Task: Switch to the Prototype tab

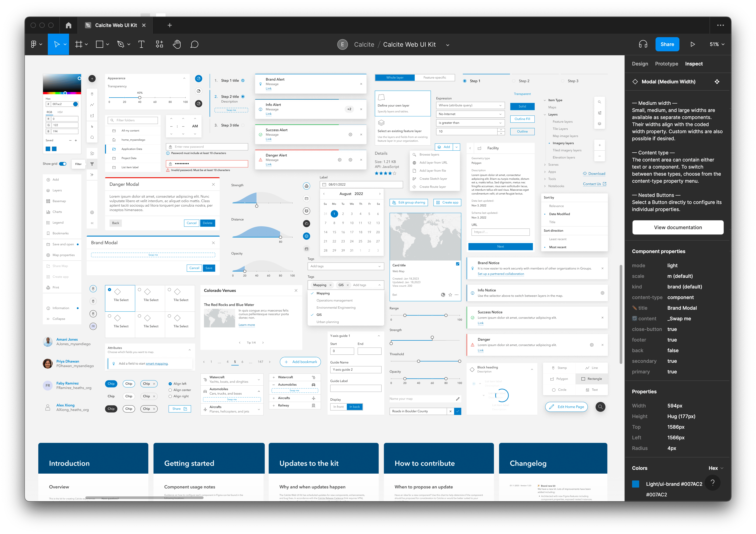Action: [666, 63]
